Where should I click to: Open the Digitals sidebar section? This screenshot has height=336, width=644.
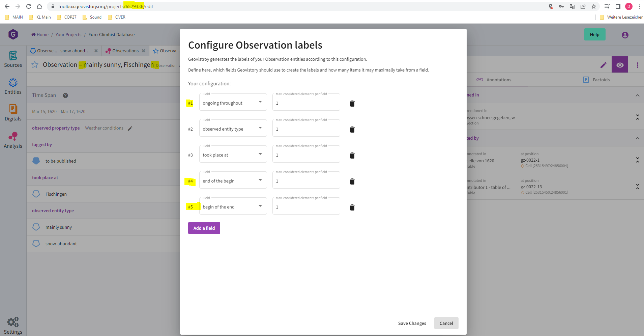tap(13, 113)
